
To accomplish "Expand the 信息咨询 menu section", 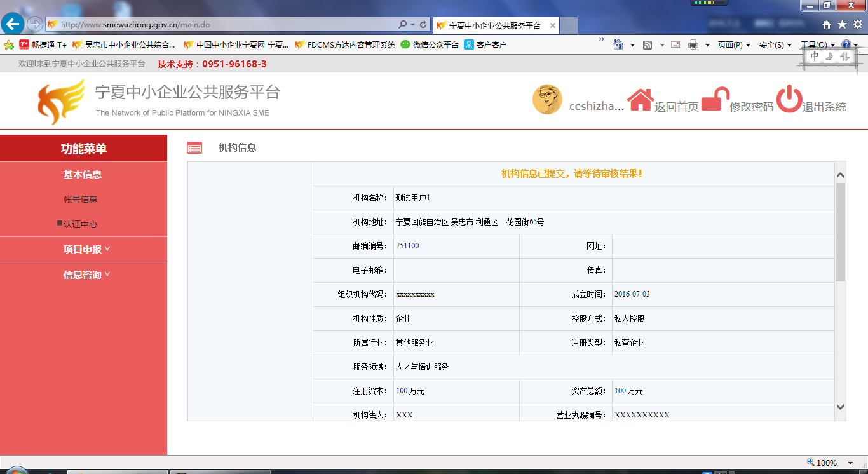I will [x=86, y=274].
